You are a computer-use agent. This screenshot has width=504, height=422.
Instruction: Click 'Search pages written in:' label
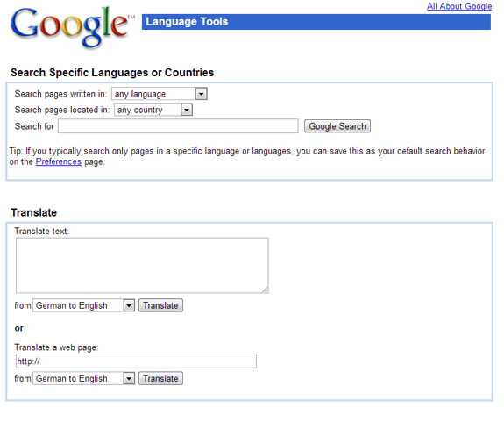click(60, 94)
